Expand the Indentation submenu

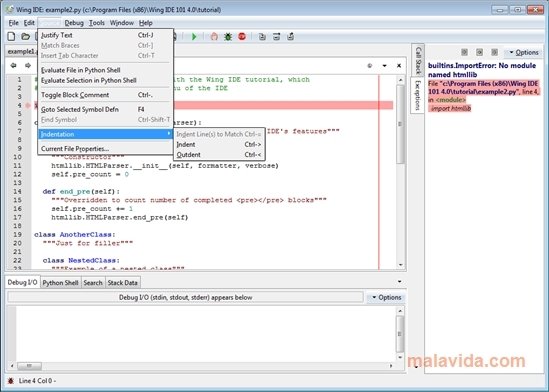coord(105,134)
